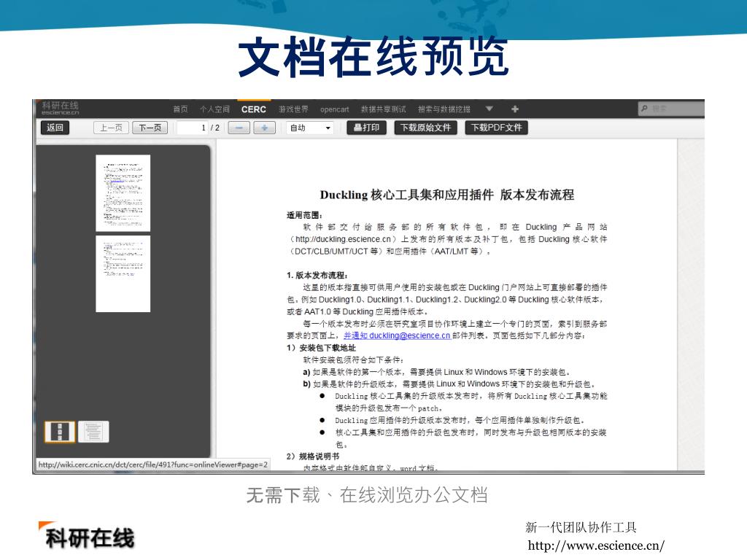The image size is (747, 560).
Task: Open the 数据共享测试 tab
Action: [384, 109]
